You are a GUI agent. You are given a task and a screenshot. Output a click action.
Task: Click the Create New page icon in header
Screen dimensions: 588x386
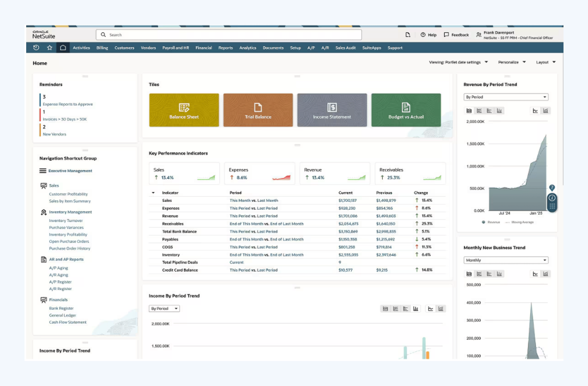click(x=408, y=35)
